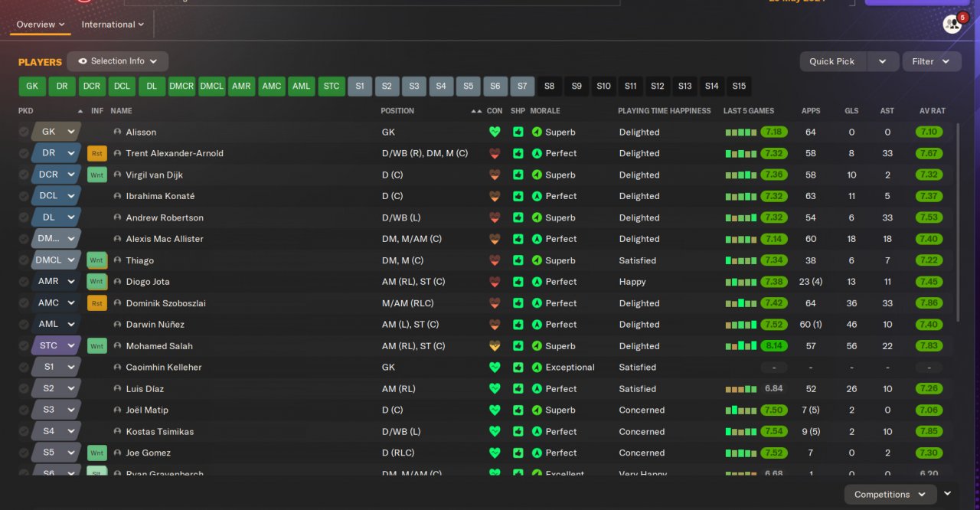Select the S15 substitute chip
The image size is (980, 510).
[739, 87]
